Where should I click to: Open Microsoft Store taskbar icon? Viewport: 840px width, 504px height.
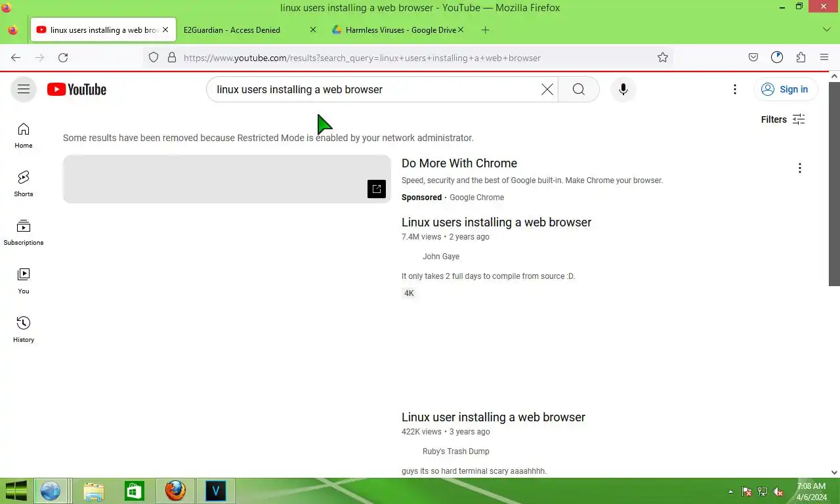(x=135, y=491)
